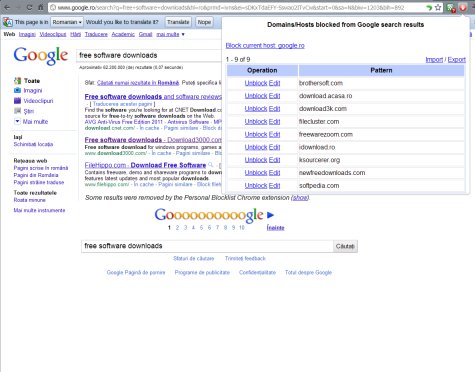This screenshot has width=475, height=372.
Task: Click the Nope button
Action: [204, 22]
